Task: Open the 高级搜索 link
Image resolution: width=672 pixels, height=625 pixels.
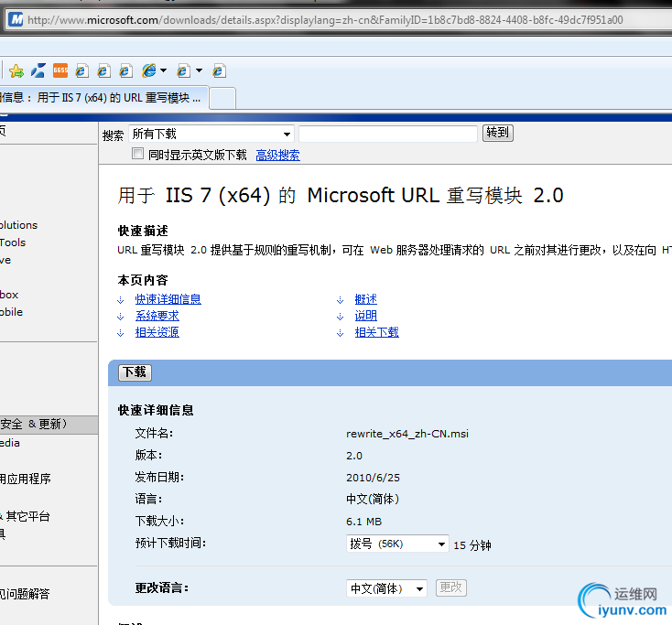Action: coord(277,155)
